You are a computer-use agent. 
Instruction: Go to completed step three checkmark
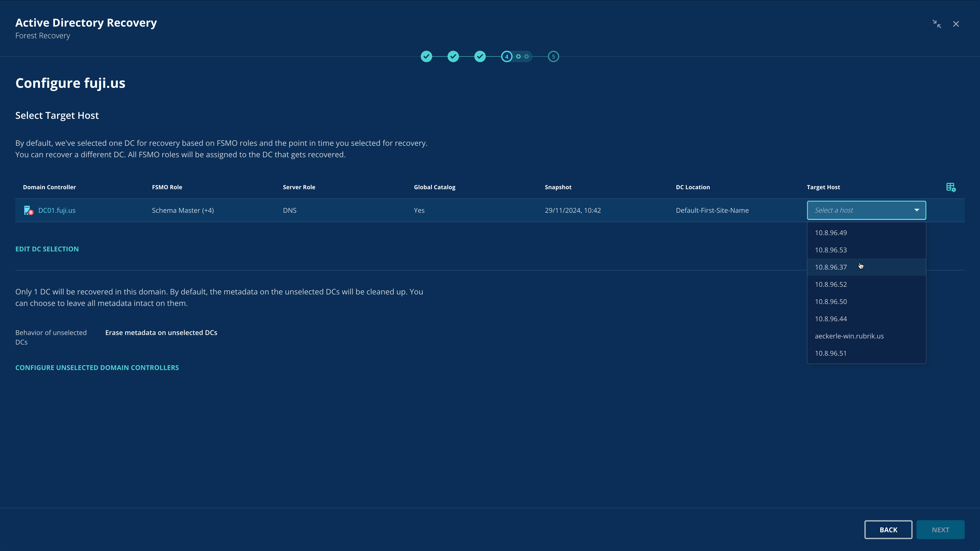480,56
